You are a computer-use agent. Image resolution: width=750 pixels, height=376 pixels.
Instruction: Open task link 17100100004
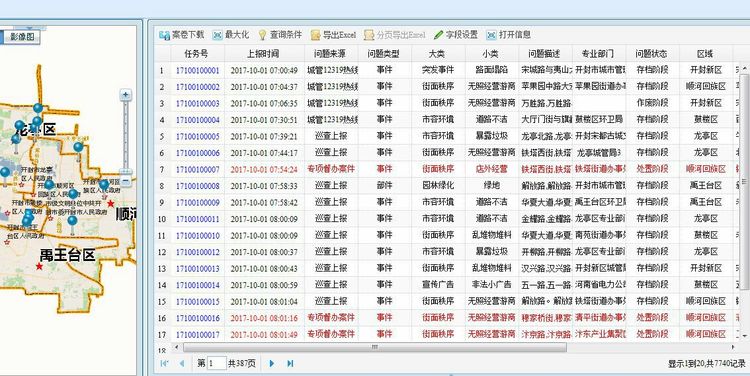coord(198,120)
